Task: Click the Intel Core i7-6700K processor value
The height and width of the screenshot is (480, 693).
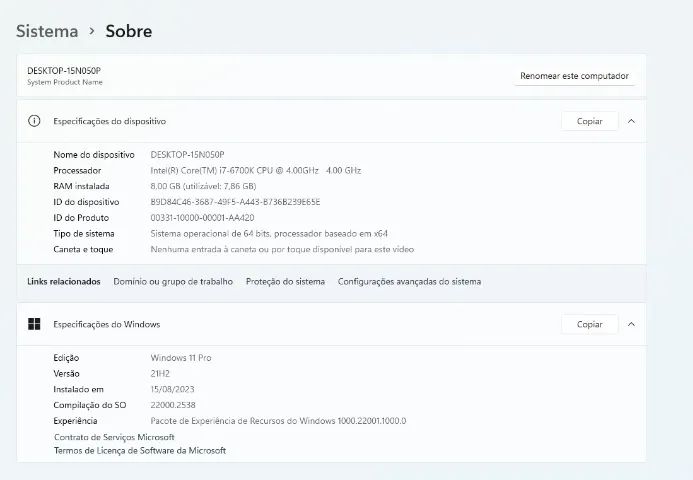Action: pyautogui.click(x=255, y=171)
